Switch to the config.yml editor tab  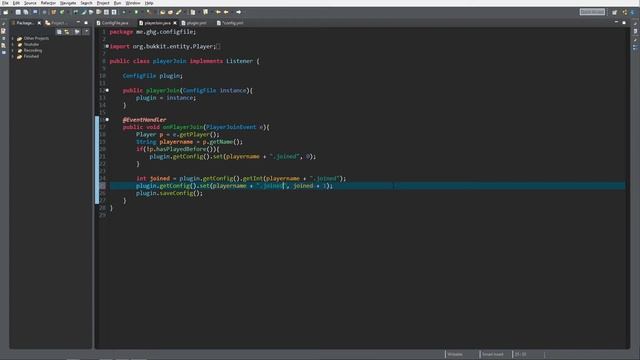click(230, 23)
